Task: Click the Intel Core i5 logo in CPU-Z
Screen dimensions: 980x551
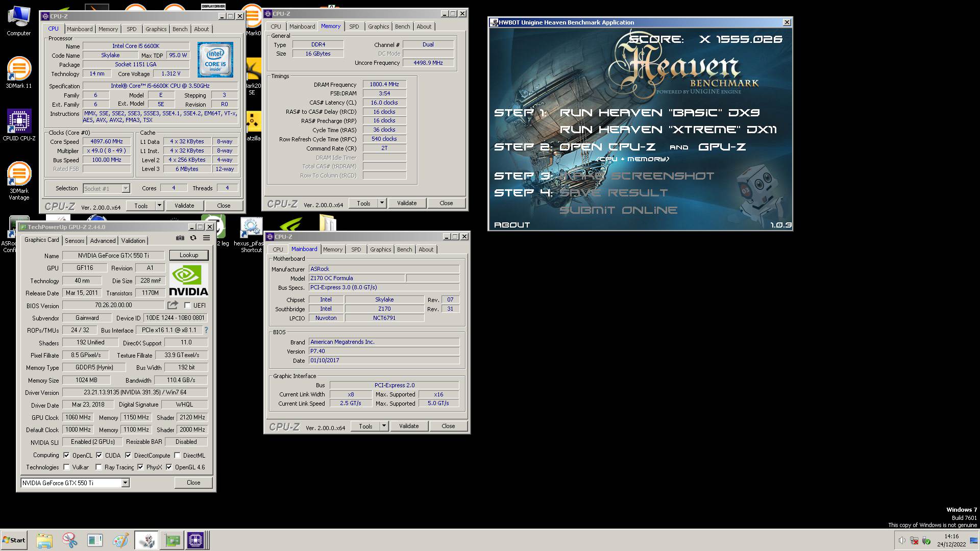Action: (x=215, y=60)
